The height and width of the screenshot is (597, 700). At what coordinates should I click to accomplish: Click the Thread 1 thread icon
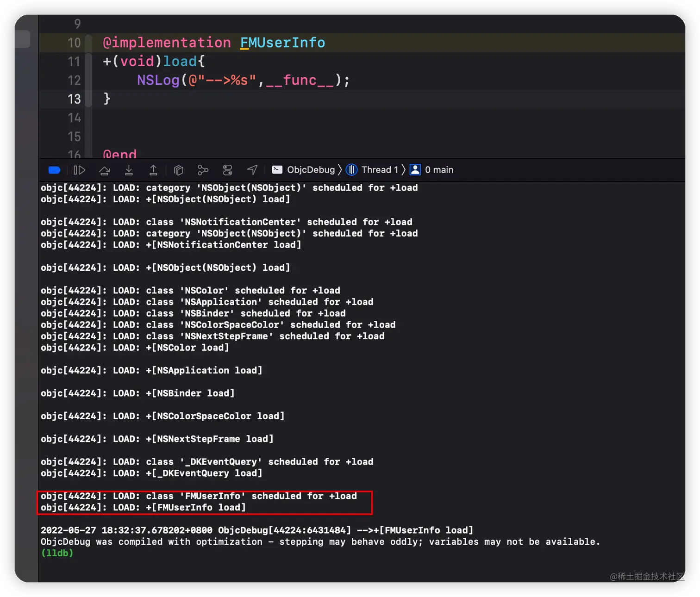pos(351,170)
